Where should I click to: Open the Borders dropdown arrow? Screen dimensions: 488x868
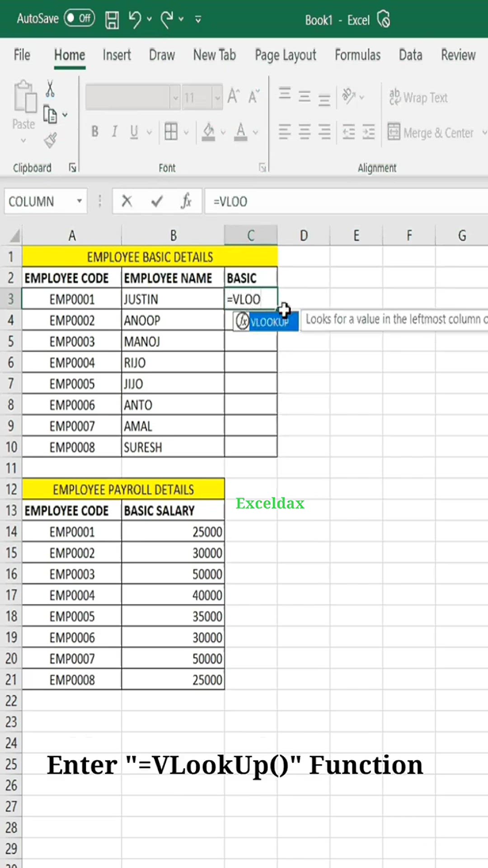coord(186,132)
